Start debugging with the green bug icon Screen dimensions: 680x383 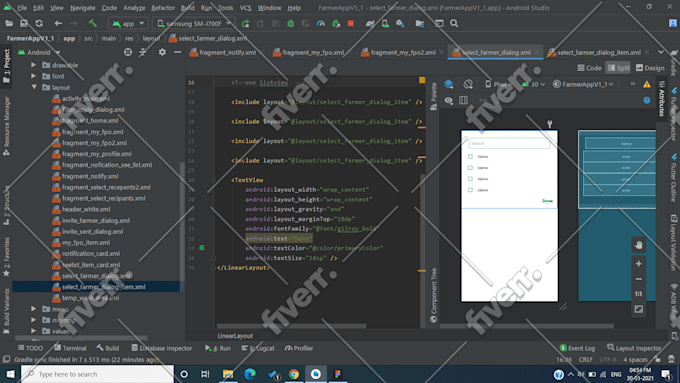291,23
